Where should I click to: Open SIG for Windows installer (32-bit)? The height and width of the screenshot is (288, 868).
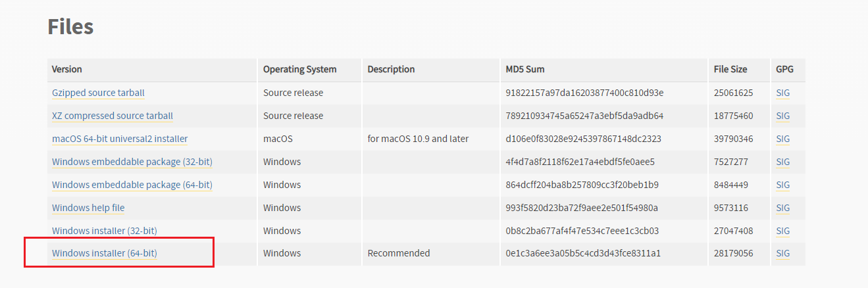tap(782, 231)
